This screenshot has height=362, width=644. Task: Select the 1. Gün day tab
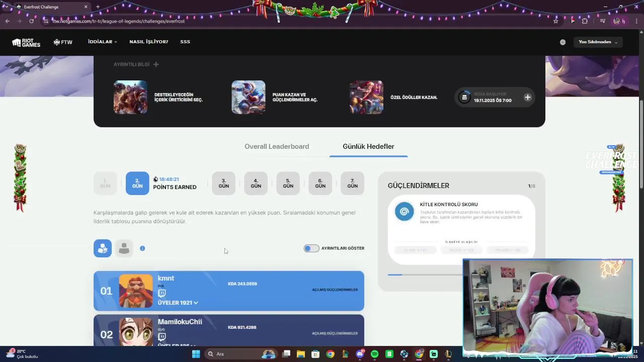click(x=105, y=184)
